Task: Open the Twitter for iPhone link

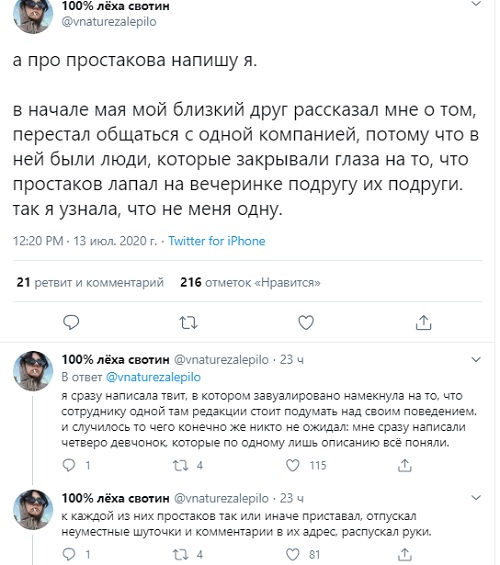Action: pos(216,241)
